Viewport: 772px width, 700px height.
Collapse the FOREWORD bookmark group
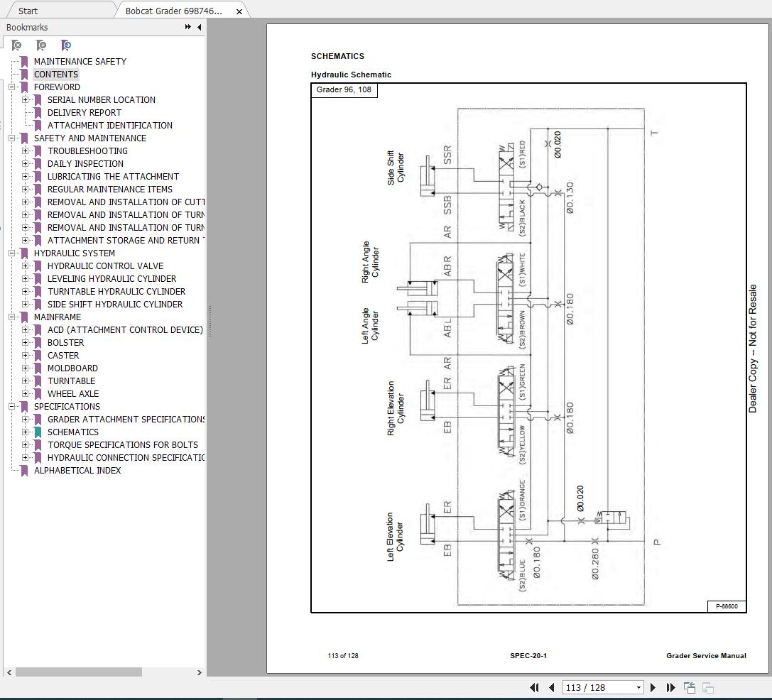click(12, 87)
